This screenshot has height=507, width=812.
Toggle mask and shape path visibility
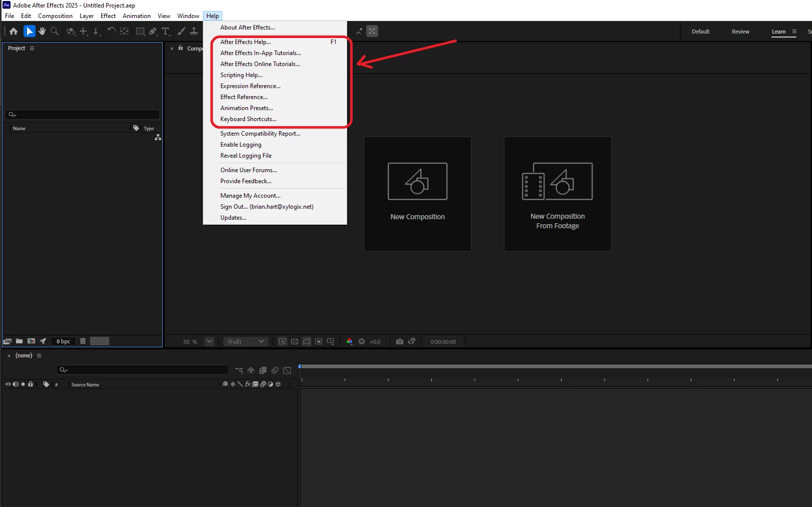click(x=307, y=341)
